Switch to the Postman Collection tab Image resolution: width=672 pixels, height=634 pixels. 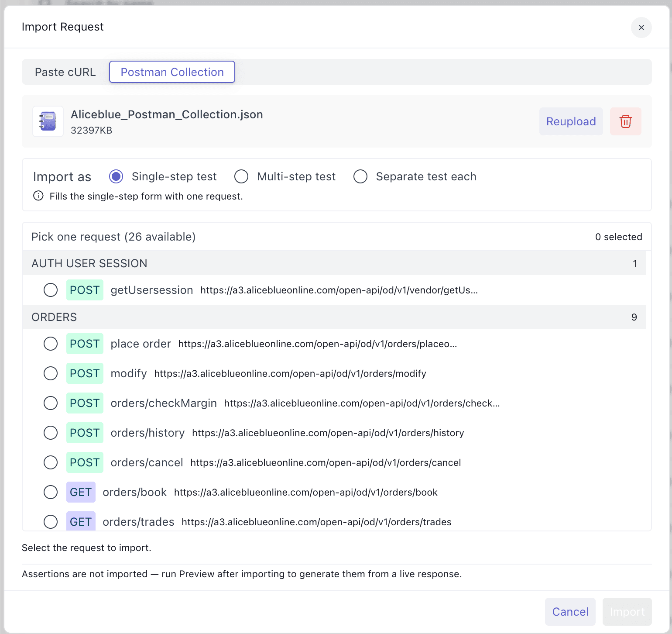click(x=172, y=72)
